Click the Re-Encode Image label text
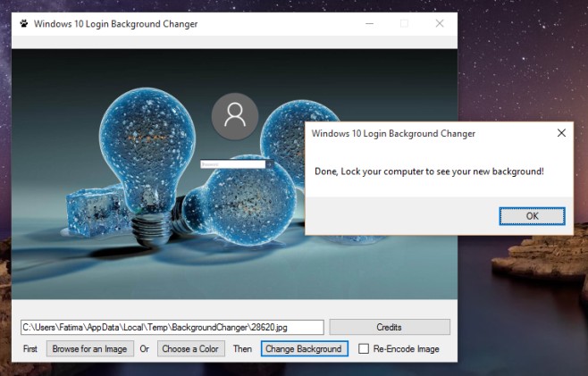 coord(406,349)
